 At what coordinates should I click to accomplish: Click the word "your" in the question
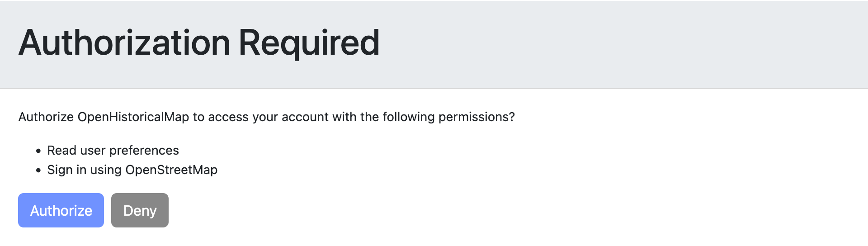(x=265, y=117)
